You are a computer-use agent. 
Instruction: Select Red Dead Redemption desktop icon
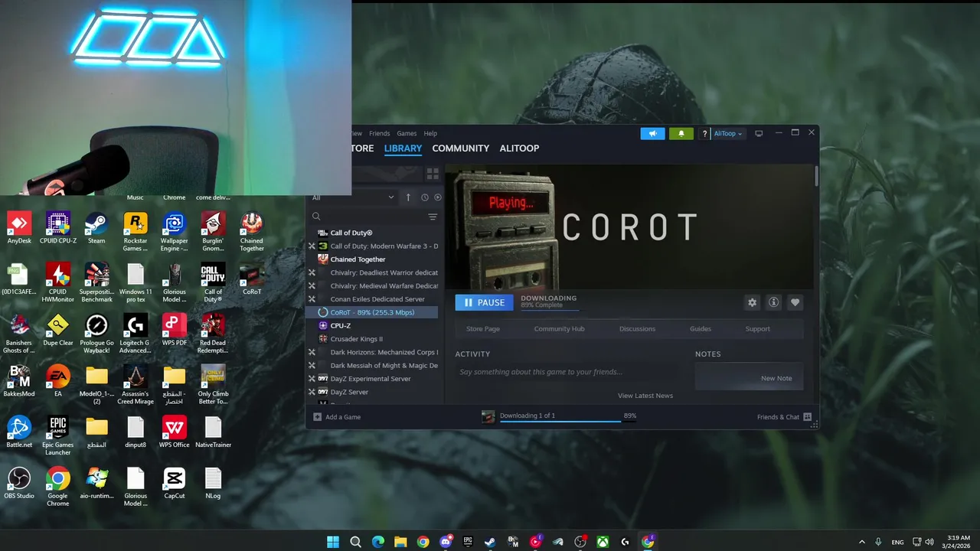click(x=213, y=334)
